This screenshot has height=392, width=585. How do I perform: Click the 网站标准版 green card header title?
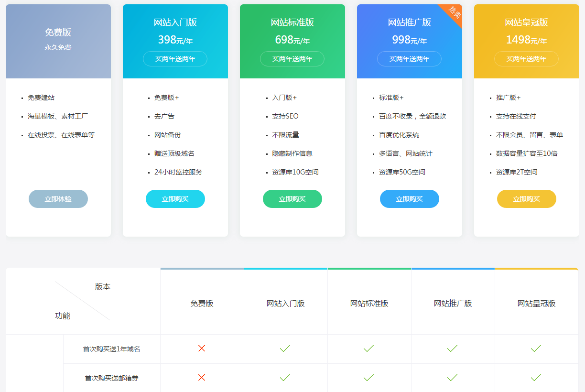click(292, 22)
